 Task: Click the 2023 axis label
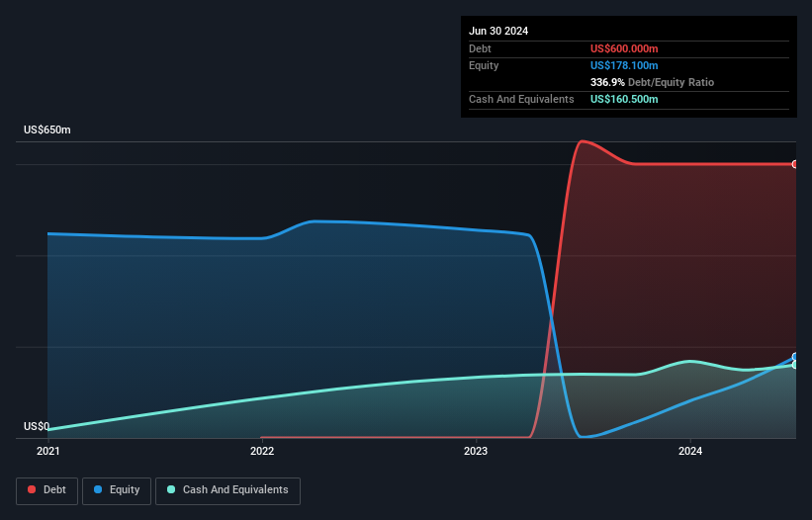click(476, 451)
